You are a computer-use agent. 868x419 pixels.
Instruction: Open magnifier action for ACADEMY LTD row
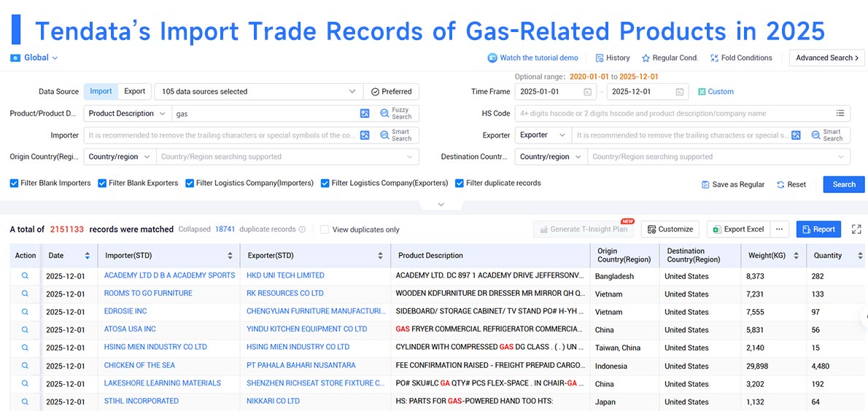click(25, 275)
